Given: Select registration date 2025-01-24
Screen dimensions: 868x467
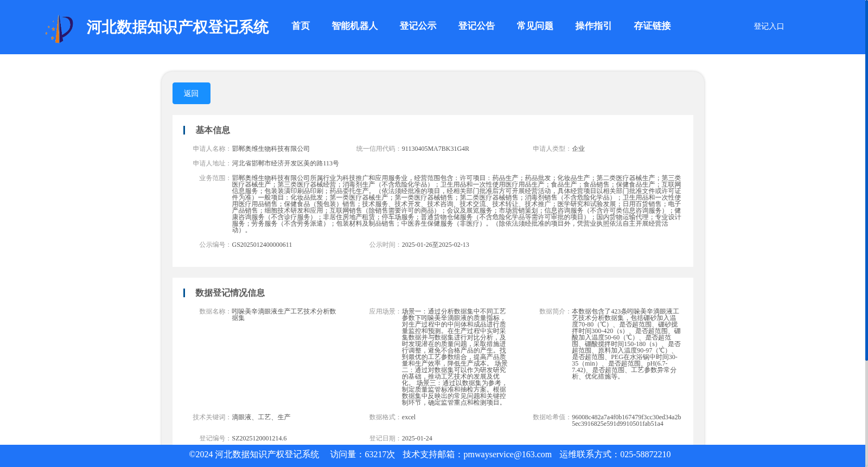Looking at the screenshot, I should [x=417, y=438].
